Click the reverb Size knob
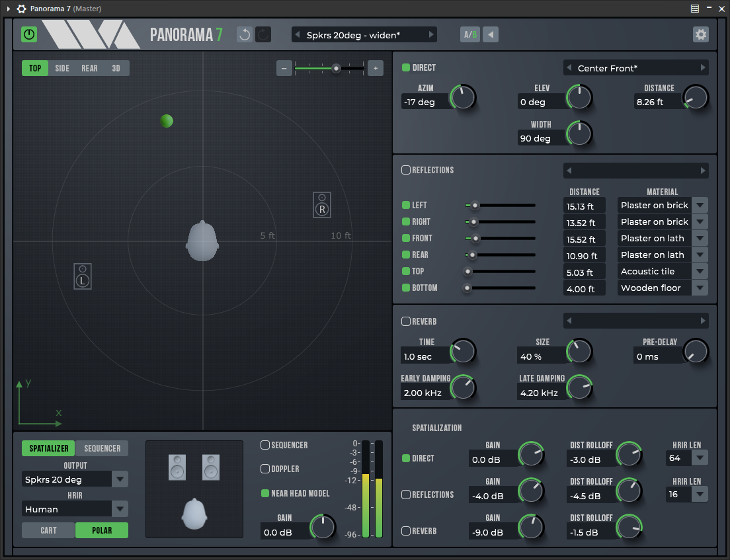730x560 pixels. [579, 352]
